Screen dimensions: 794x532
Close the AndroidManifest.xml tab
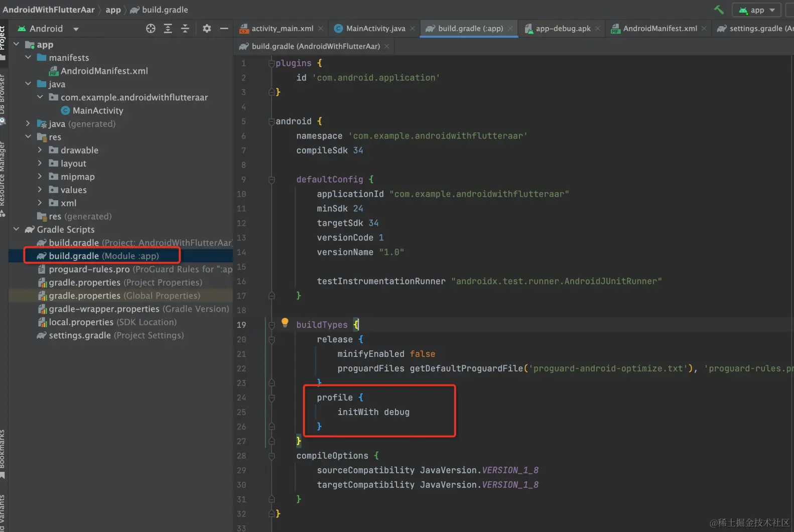click(x=704, y=29)
